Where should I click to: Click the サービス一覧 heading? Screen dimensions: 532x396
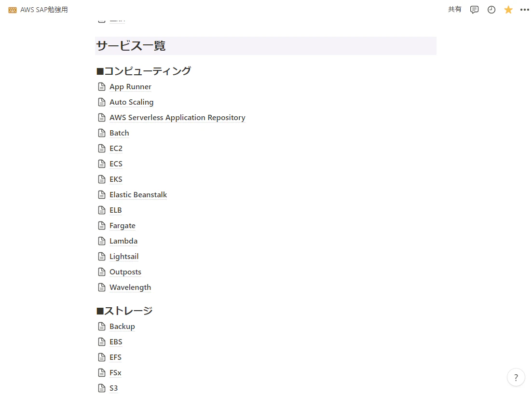(131, 46)
